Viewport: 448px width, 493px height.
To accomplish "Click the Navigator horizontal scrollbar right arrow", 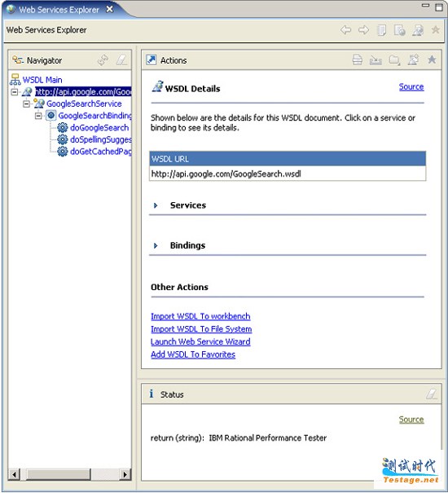I will 125,474.
